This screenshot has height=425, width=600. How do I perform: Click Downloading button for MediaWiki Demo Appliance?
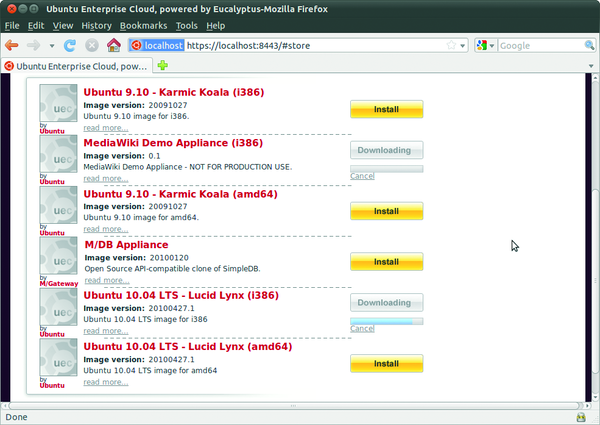point(386,150)
